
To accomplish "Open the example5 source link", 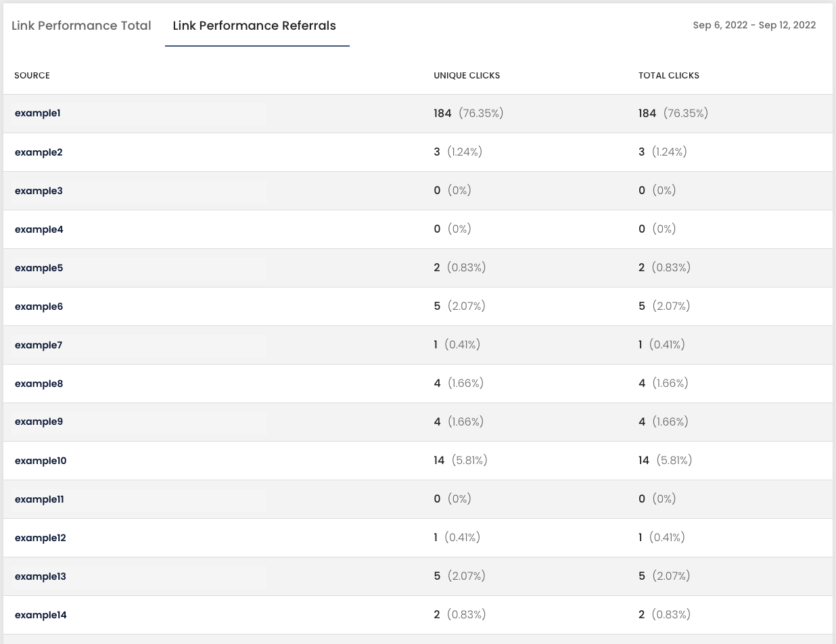I will (x=39, y=268).
